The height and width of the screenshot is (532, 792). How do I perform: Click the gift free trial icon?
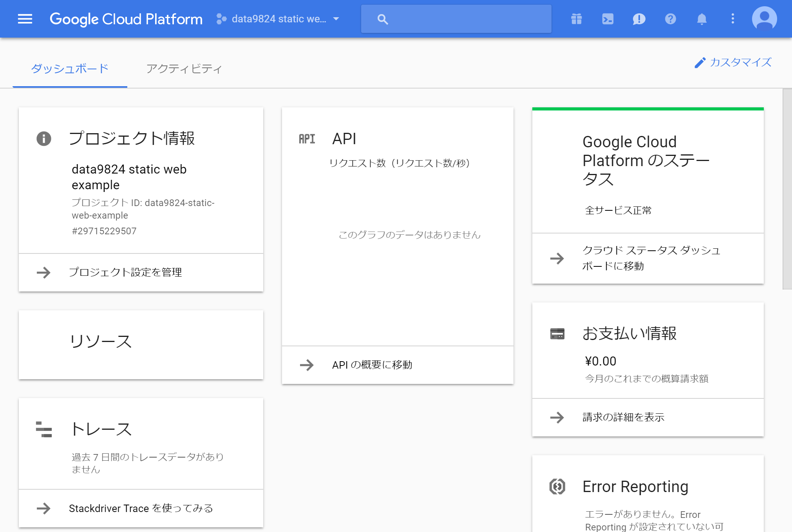(576, 19)
